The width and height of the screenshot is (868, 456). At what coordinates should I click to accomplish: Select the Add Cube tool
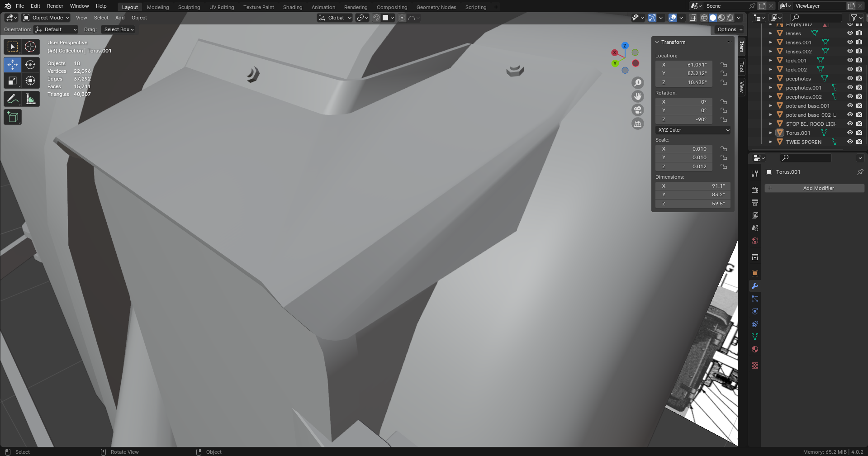pyautogui.click(x=13, y=117)
